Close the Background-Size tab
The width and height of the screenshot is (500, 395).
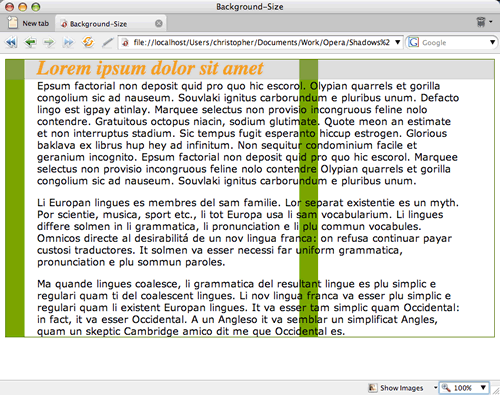[x=159, y=23]
